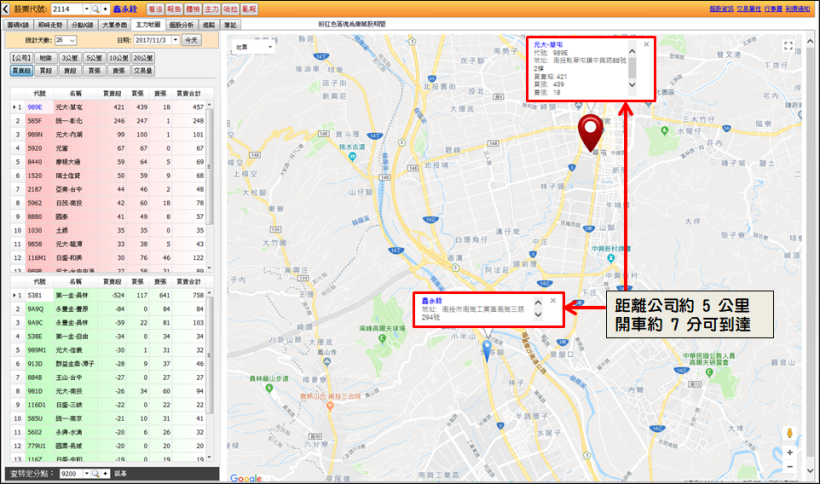Switch to the 分點K線 tab
The image size is (820, 484).
82,25
